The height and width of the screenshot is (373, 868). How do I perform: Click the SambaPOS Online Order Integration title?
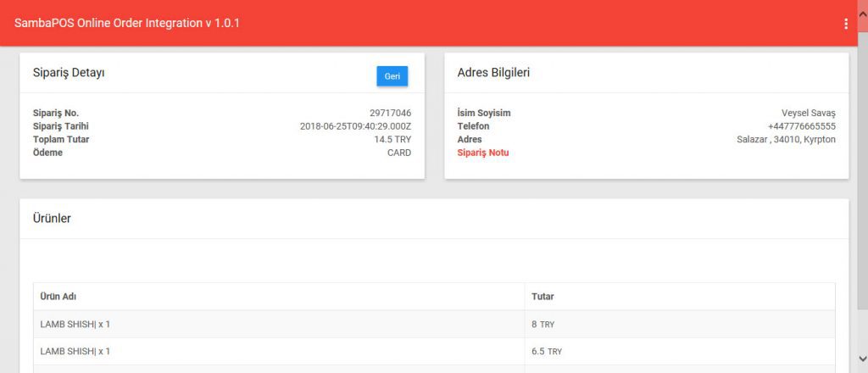127,23
